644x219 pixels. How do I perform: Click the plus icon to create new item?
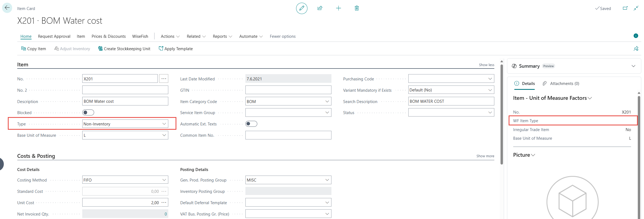coord(338,8)
